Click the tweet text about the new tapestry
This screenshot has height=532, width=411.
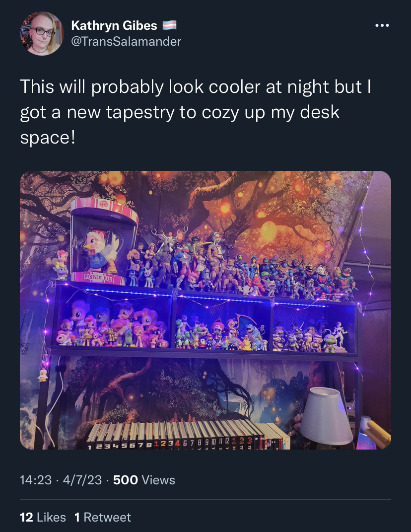point(196,112)
